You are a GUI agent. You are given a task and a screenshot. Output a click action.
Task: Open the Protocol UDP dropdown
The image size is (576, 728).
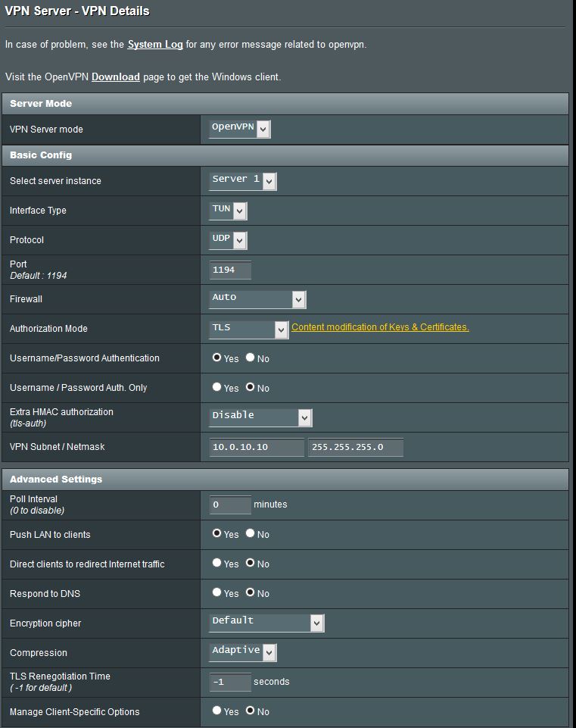(228, 240)
